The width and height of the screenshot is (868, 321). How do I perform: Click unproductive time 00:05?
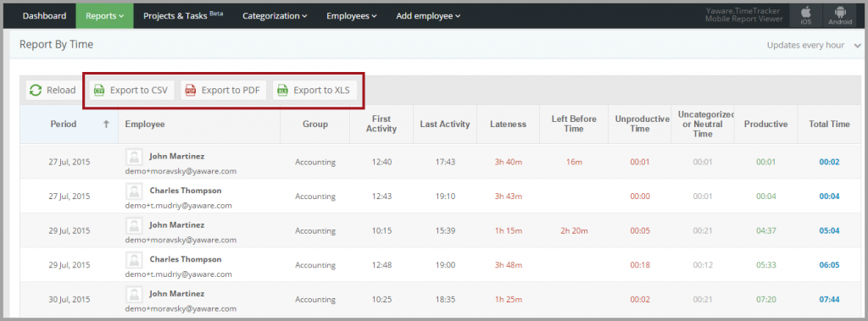click(640, 230)
